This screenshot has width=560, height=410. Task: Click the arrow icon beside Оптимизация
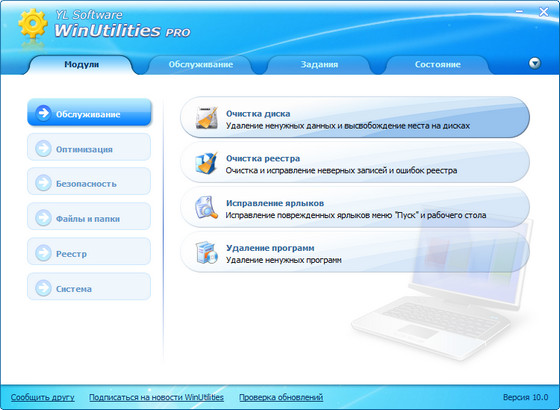[x=43, y=149]
